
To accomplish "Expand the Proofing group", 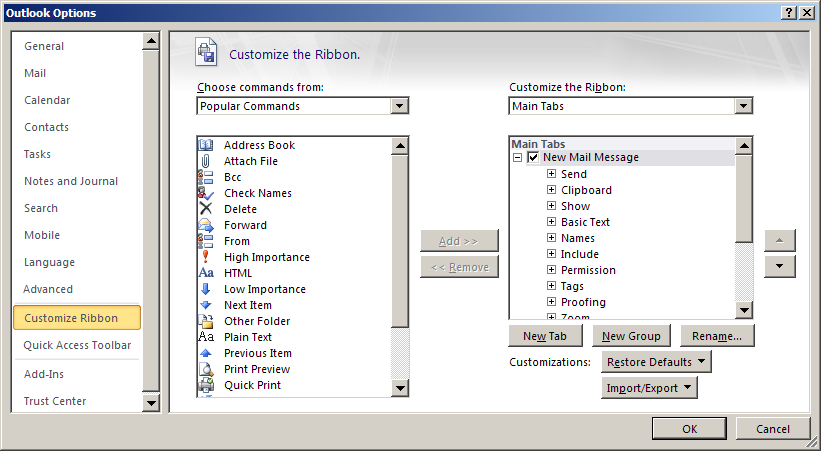I will tap(551, 302).
